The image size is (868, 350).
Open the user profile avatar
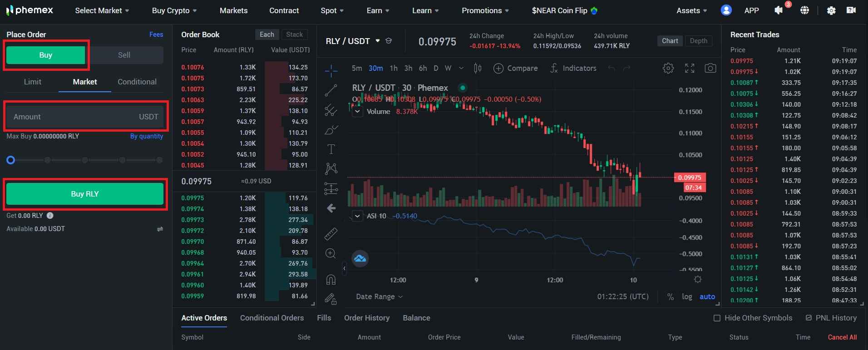[x=726, y=10]
